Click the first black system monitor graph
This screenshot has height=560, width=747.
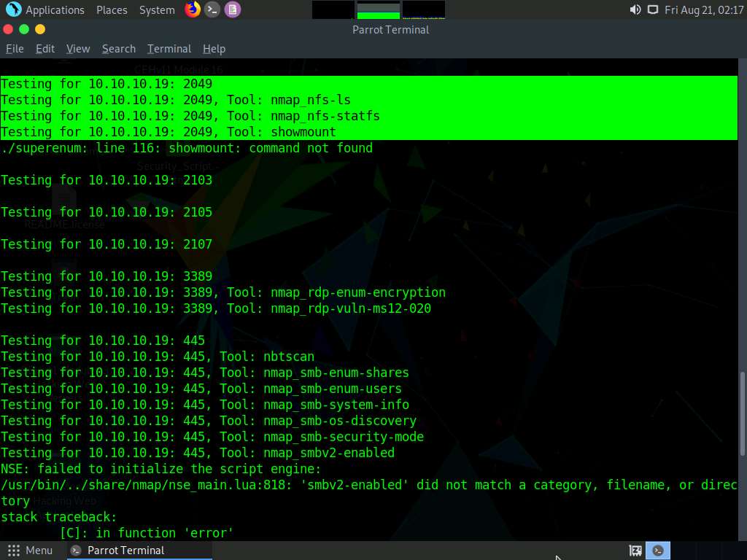coord(333,9)
